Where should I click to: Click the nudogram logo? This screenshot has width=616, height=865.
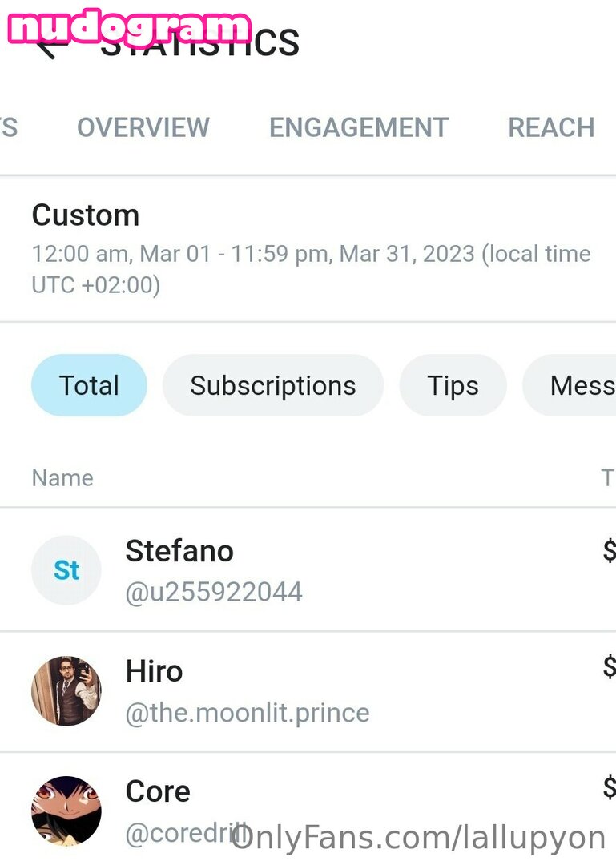coord(128,28)
